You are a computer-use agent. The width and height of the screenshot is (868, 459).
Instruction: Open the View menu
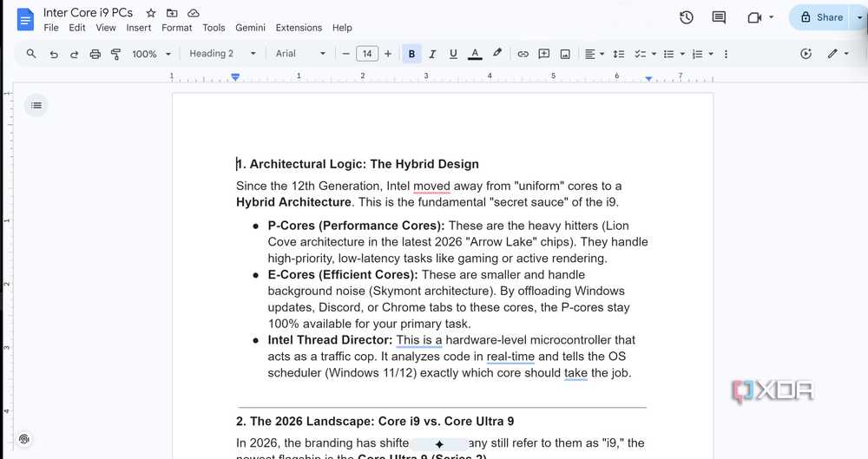[x=106, y=28]
